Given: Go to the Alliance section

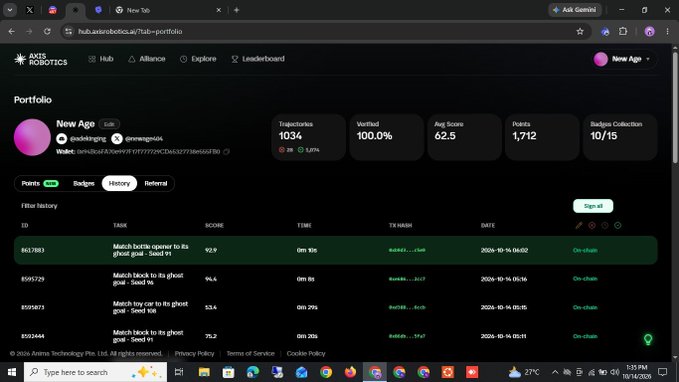Looking at the screenshot, I should (147, 59).
